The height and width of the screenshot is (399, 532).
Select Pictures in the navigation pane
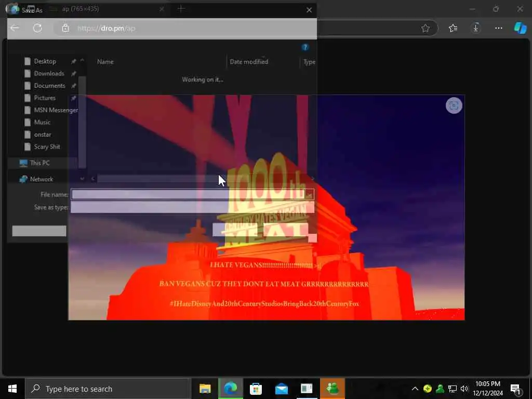click(44, 98)
